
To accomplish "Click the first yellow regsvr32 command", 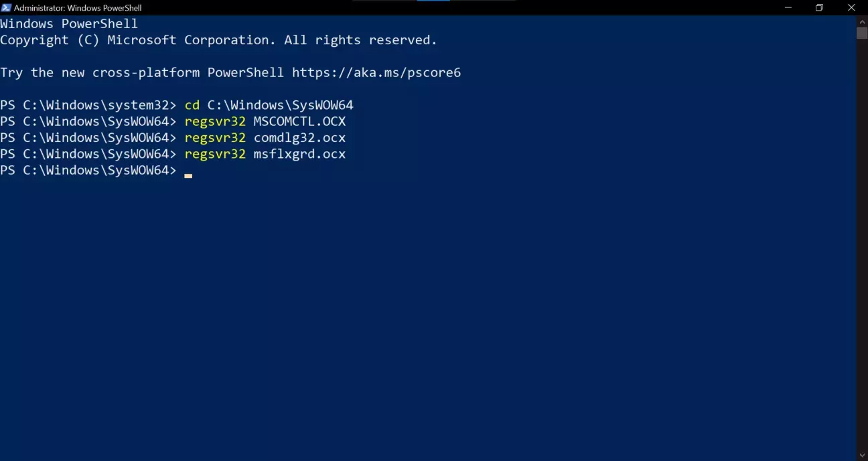I will (x=215, y=121).
